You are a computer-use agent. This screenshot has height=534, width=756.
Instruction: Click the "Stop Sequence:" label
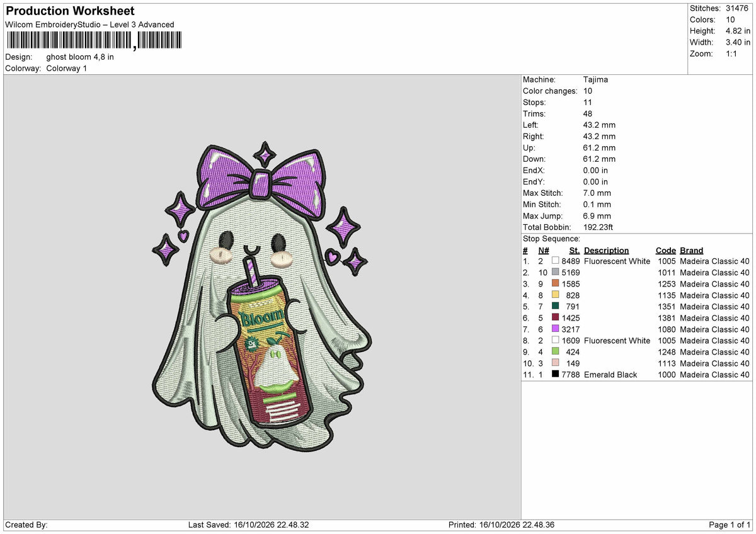[551, 239]
